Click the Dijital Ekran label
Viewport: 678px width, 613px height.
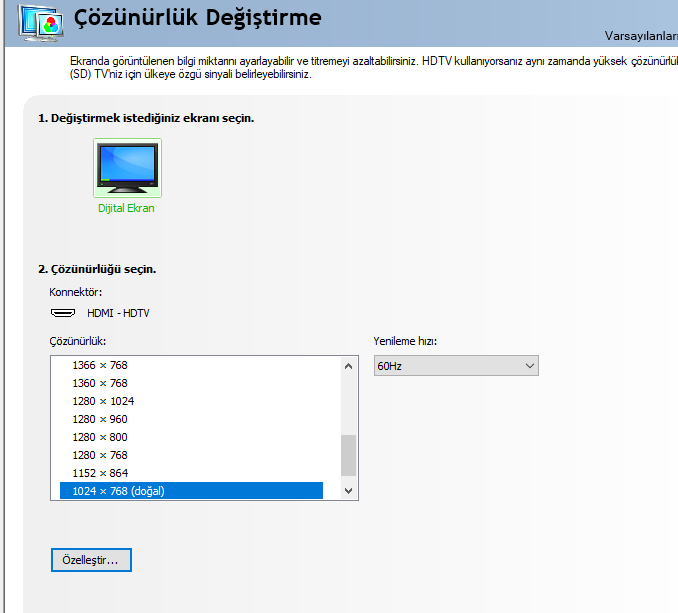(126, 208)
